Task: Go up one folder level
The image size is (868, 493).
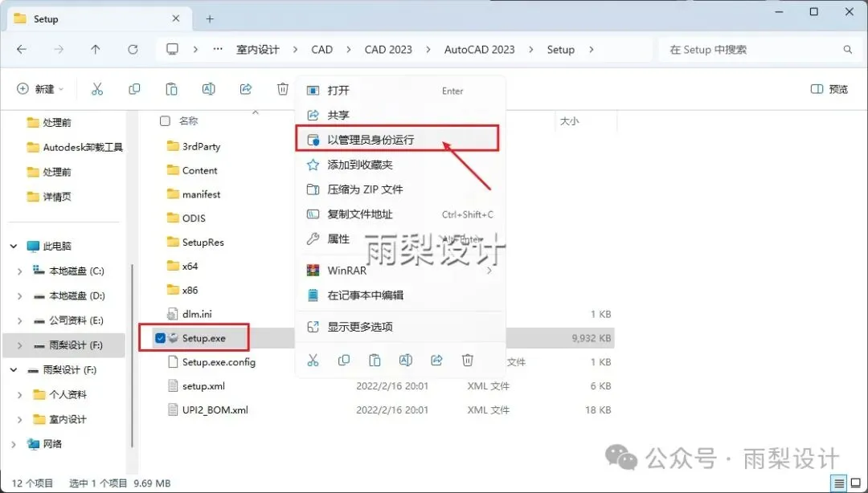Action: pos(95,50)
